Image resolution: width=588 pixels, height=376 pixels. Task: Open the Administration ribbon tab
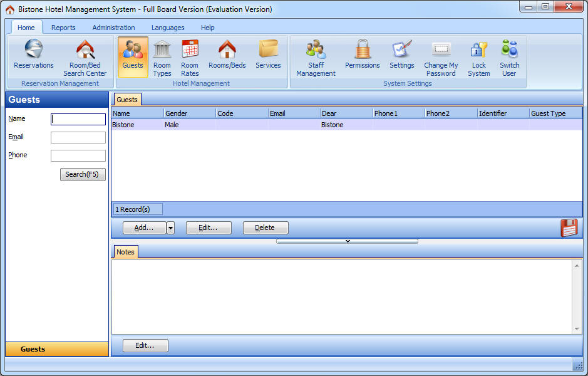tap(113, 28)
